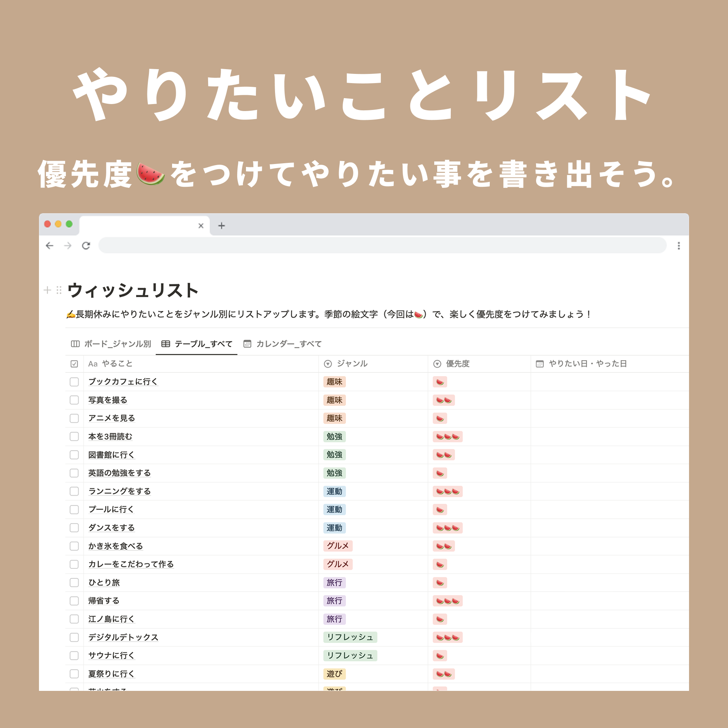Image resolution: width=728 pixels, height=728 pixels.
Task: Check the ブックカフェに行く checkbox
Action: pyautogui.click(x=74, y=382)
